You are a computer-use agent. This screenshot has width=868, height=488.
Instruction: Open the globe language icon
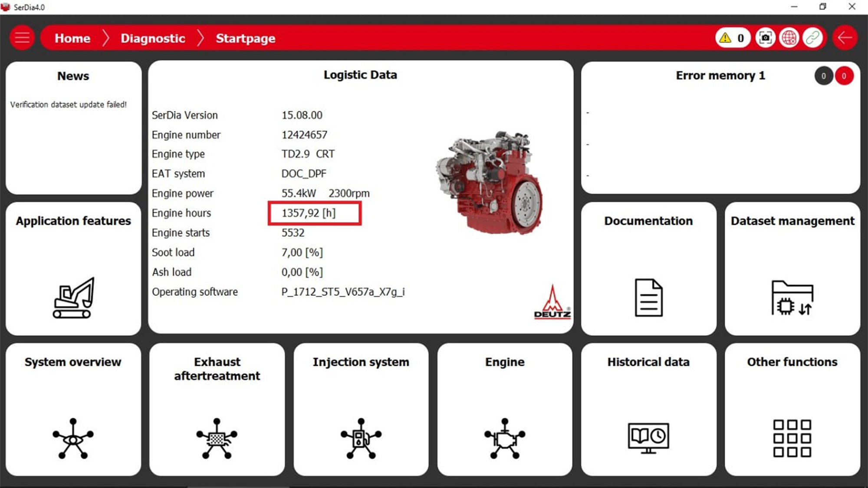click(x=789, y=38)
